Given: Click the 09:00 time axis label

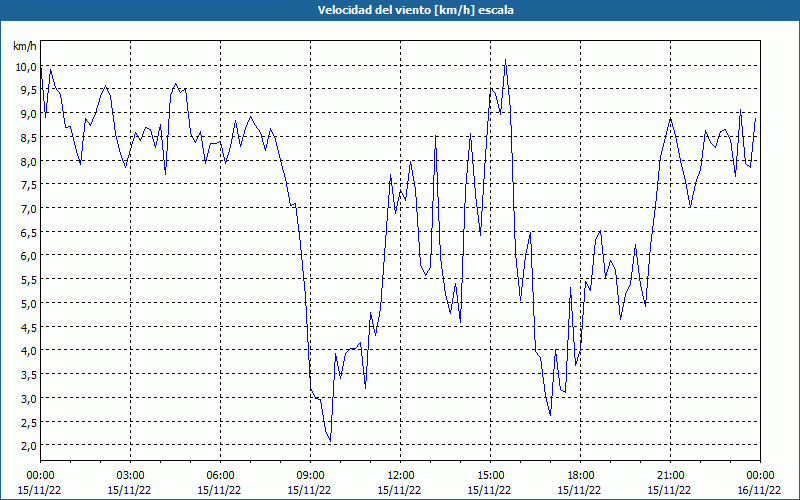Looking at the screenshot, I should click(x=310, y=476).
